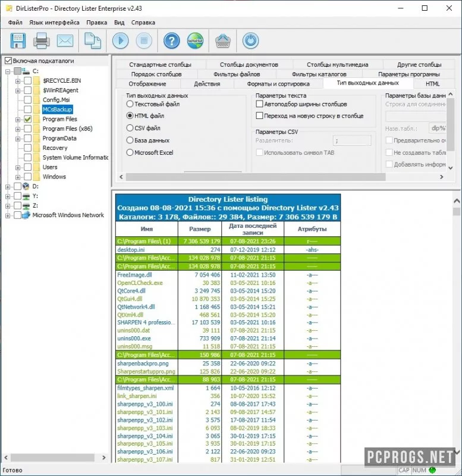The width and height of the screenshot is (462, 476).
Task: Click the options panel vertical scrollbar thumb
Action: (x=451, y=124)
